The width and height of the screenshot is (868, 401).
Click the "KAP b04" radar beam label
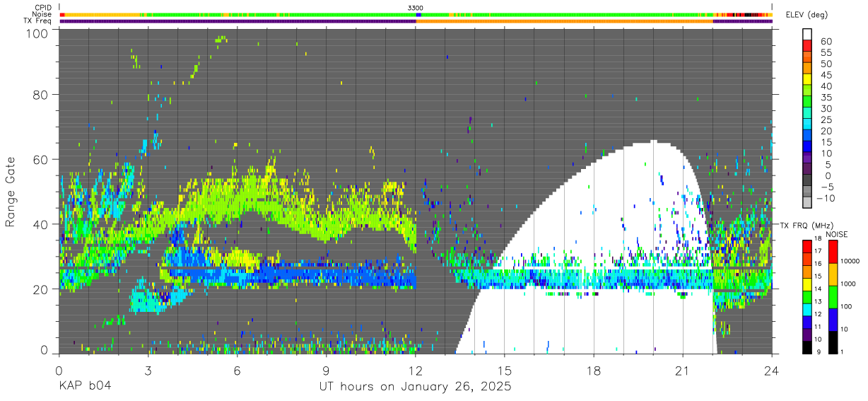point(85,387)
